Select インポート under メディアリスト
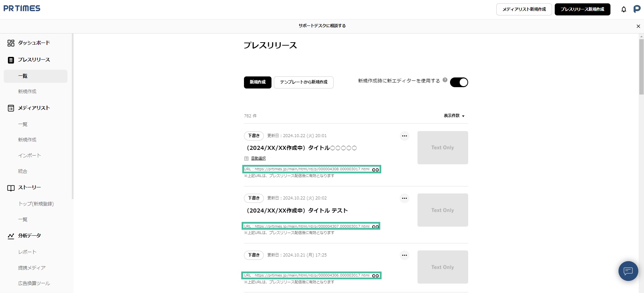The image size is (644, 293). 30,156
